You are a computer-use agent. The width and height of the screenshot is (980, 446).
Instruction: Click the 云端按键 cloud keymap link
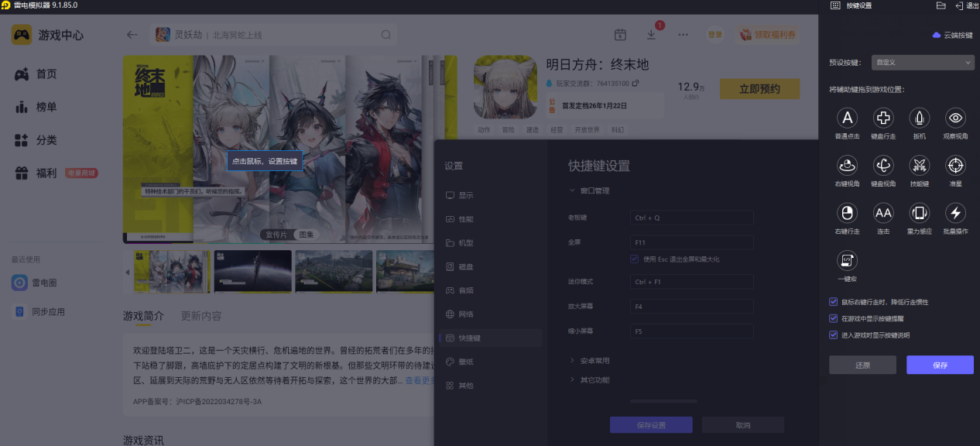(x=952, y=36)
